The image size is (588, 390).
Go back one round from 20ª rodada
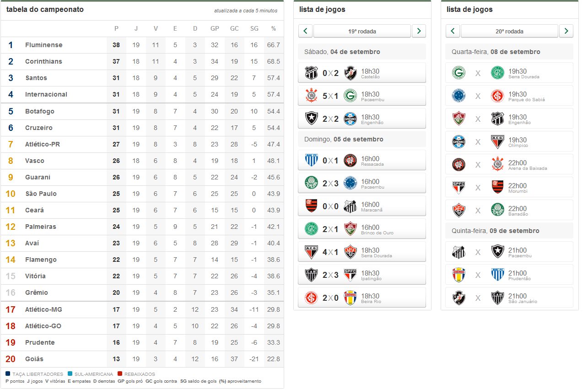[453, 31]
